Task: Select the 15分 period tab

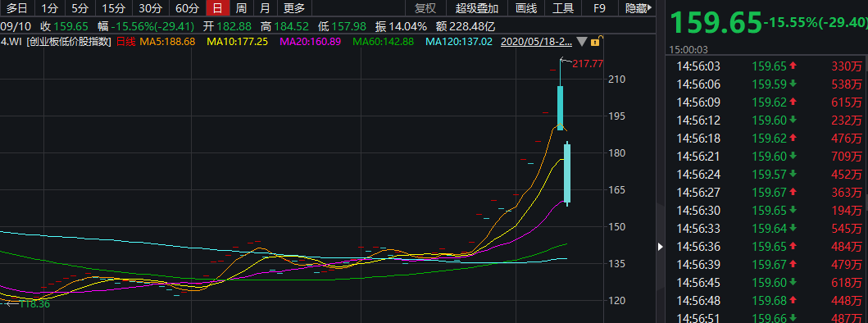Action: pos(114,8)
